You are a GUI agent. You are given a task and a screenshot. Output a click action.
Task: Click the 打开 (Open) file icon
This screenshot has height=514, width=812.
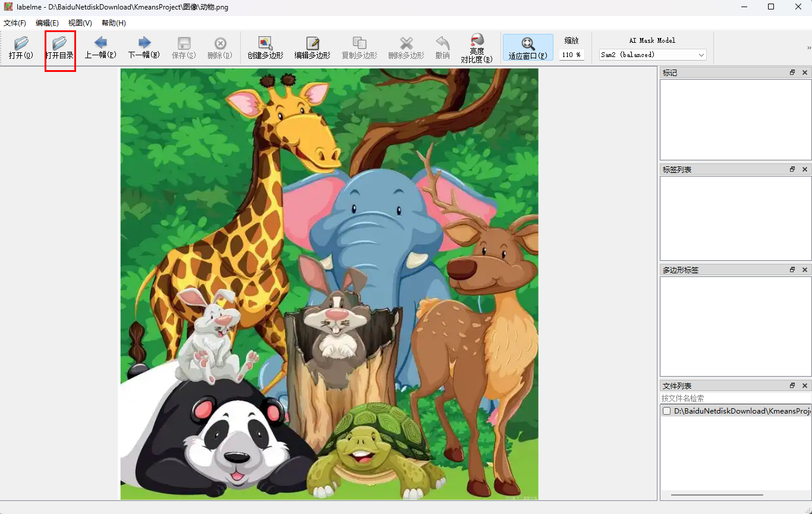[21, 48]
